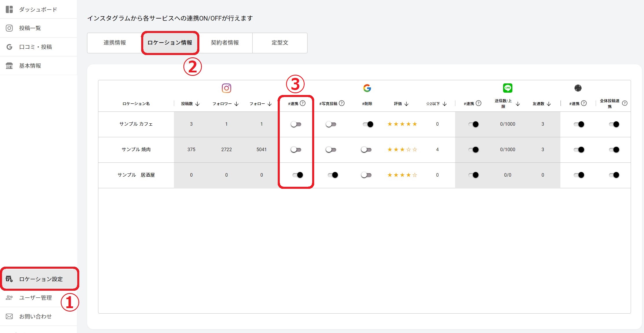Viewport: 644px width, 333px height.
Task: Turn off #写真投稿 toggle for サンプル 居酒屋
Action: click(x=333, y=175)
